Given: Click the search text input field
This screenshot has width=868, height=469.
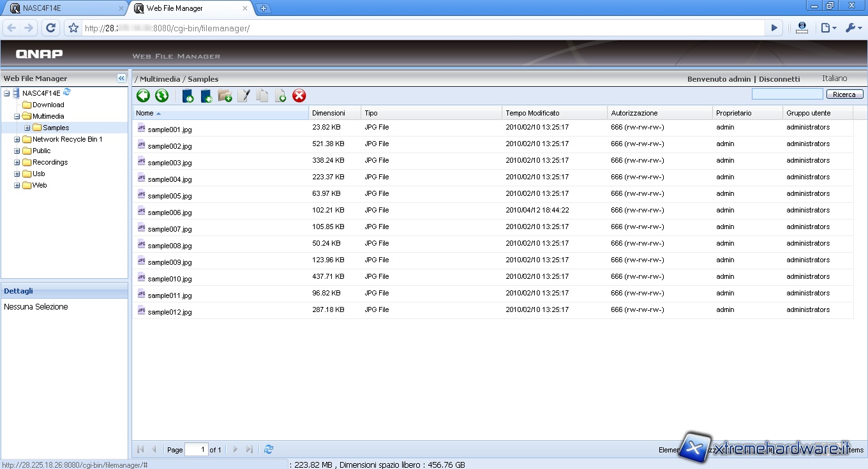Looking at the screenshot, I should point(787,94).
